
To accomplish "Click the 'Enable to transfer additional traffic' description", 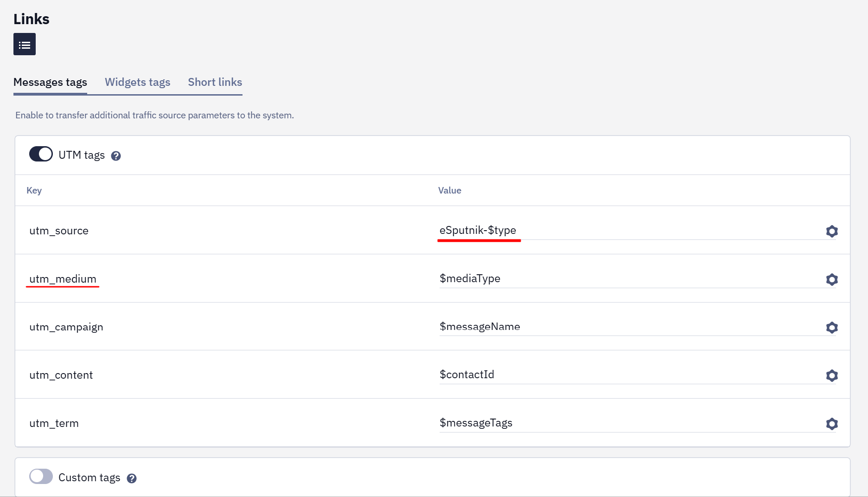I will click(155, 115).
